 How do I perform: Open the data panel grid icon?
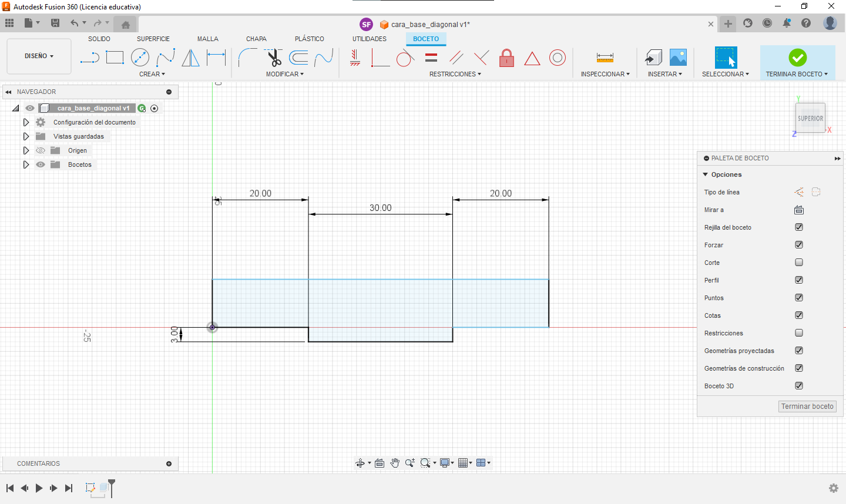(x=9, y=23)
